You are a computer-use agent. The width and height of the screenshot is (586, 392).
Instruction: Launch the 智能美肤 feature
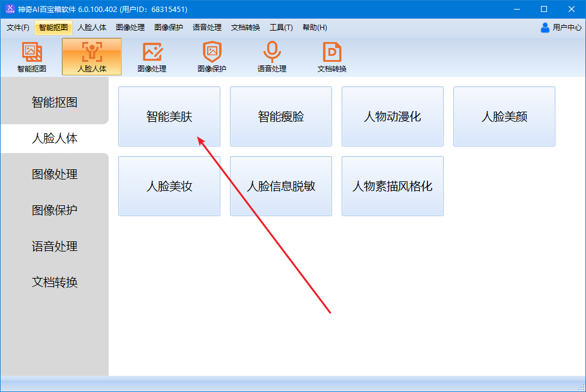click(x=169, y=116)
